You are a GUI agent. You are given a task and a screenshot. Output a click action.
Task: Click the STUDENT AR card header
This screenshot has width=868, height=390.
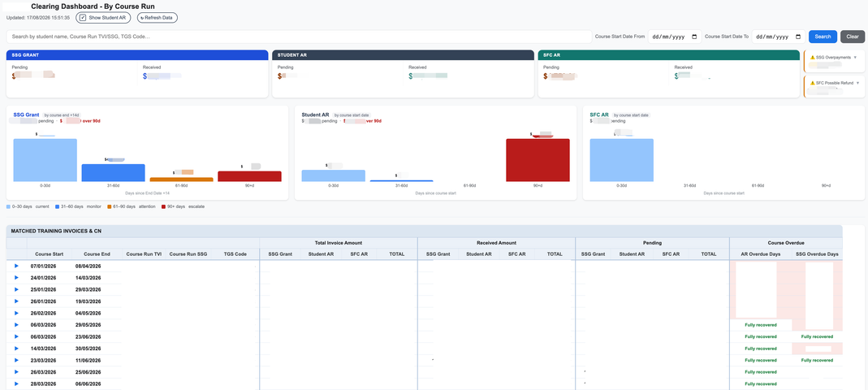click(x=403, y=55)
